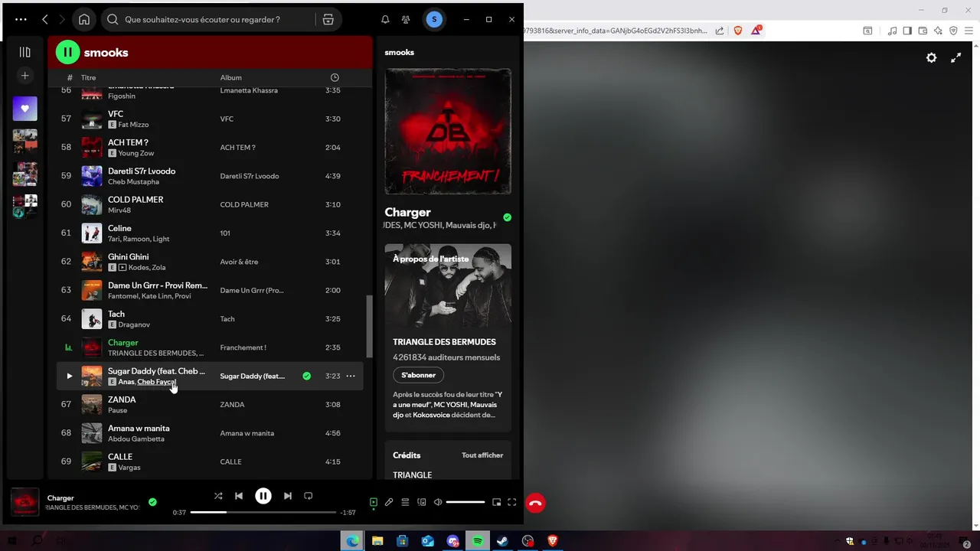Toggle Brave sidebar panel icon
The width and height of the screenshot is (980, 551).
pos(907,31)
